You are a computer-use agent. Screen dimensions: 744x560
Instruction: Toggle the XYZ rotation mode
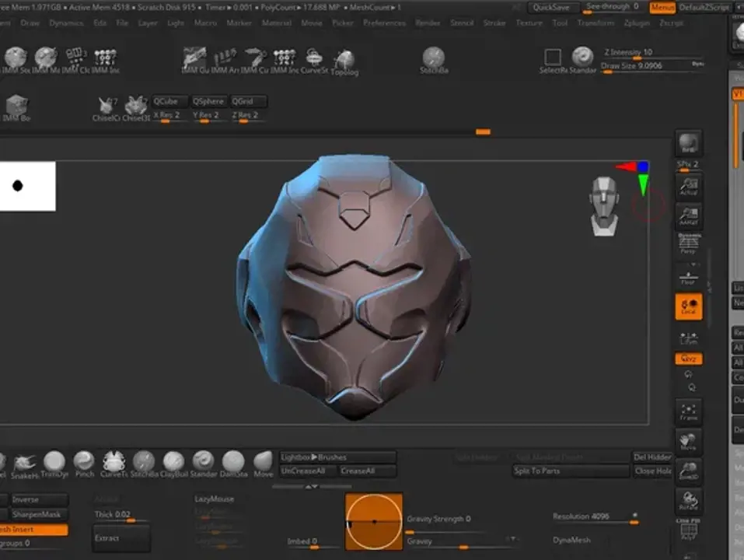pyautogui.click(x=688, y=359)
